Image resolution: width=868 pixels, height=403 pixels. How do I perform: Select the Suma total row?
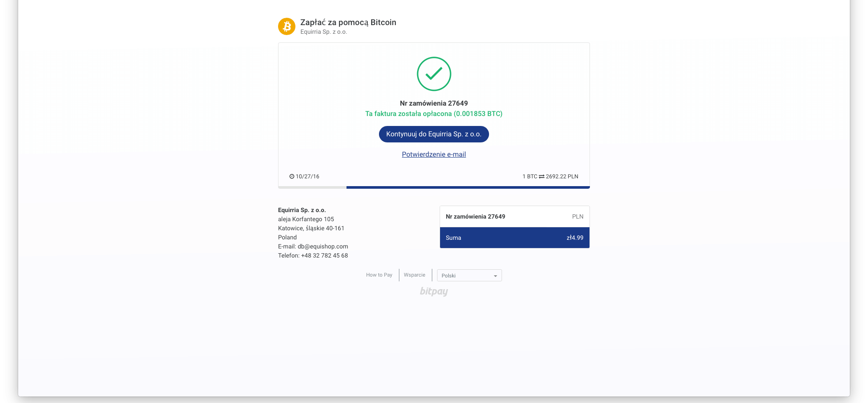pos(515,238)
